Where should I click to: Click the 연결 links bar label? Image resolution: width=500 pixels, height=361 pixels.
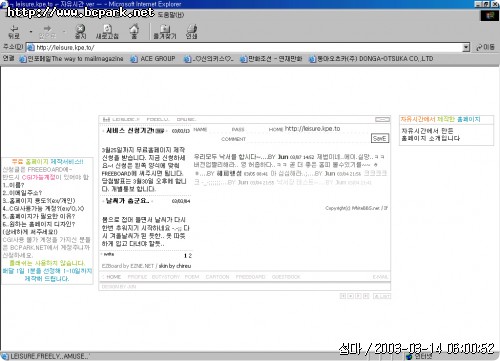(8, 58)
